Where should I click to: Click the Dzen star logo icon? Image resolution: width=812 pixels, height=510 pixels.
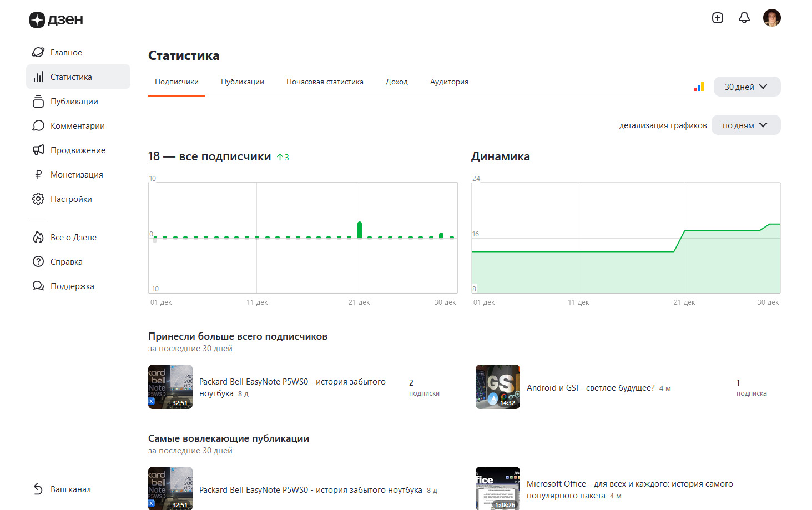tap(37, 20)
